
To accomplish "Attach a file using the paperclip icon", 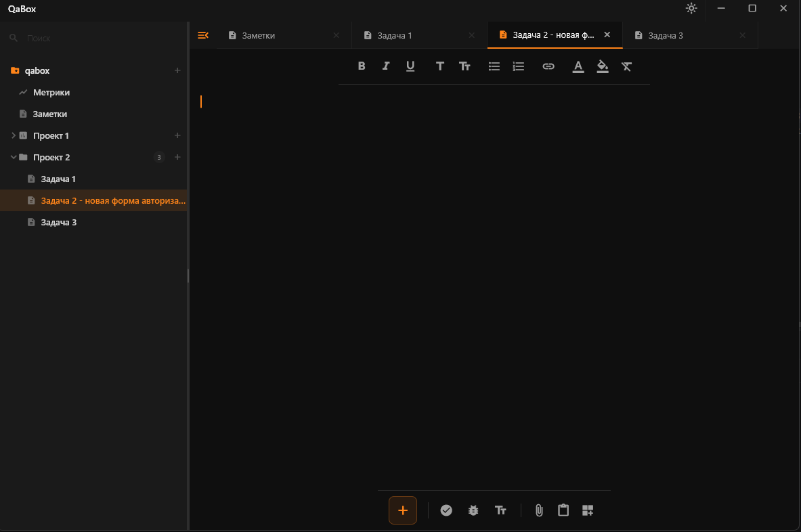I will pos(539,510).
